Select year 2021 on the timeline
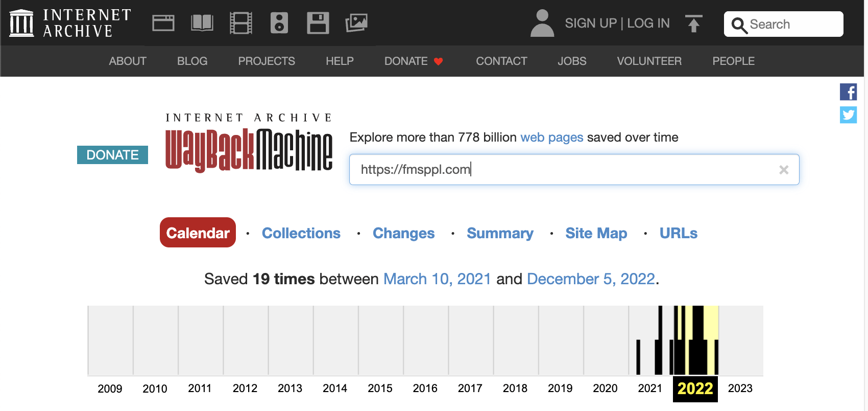 coord(650,389)
